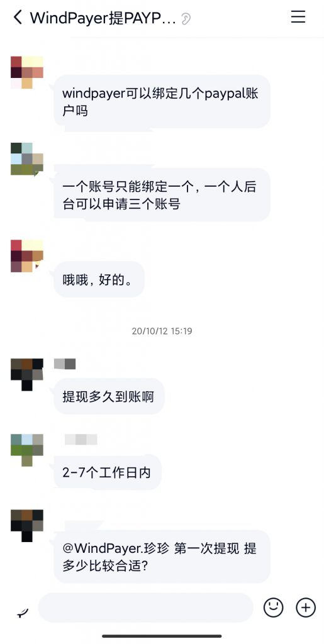Open the hamburger menu at top right
This screenshot has height=644, width=324.
click(298, 16)
